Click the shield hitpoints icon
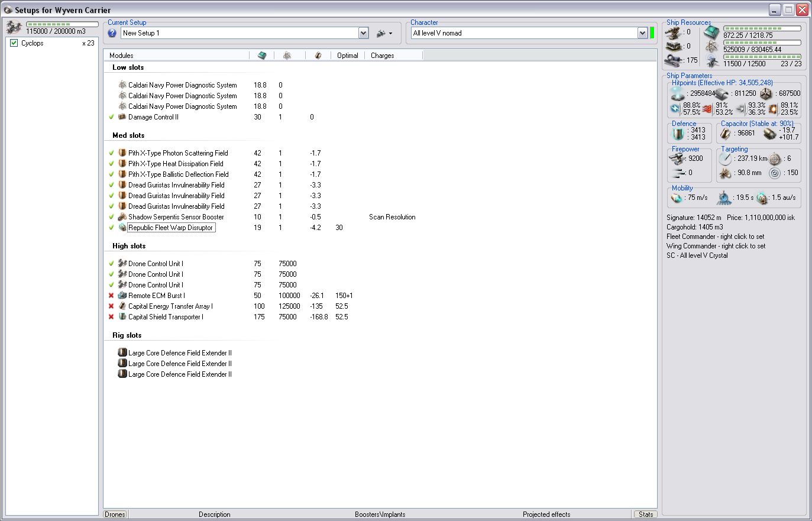Screen dimensions: 812x521 tap(678, 93)
